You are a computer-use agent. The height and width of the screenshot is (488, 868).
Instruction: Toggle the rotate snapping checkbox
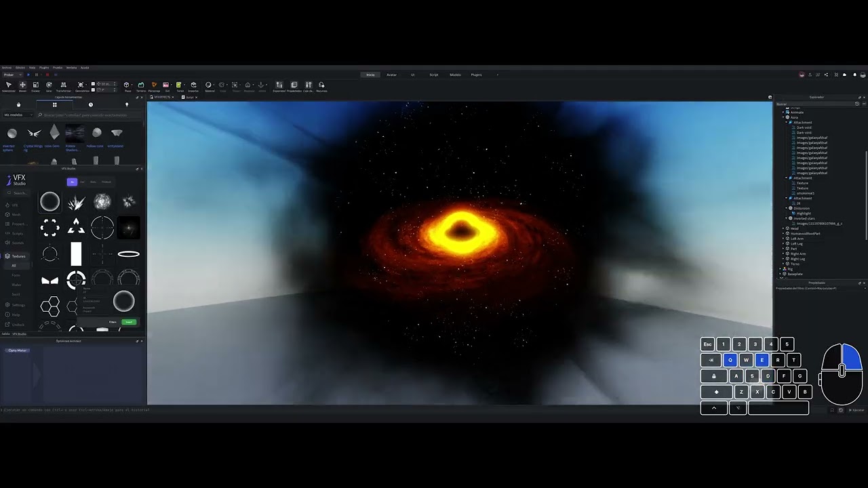pyautogui.click(x=93, y=89)
